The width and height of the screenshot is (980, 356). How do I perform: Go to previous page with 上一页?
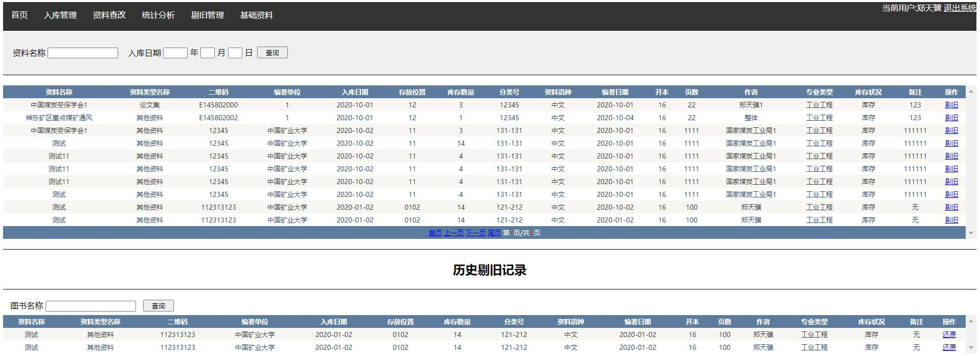(x=454, y=233)
